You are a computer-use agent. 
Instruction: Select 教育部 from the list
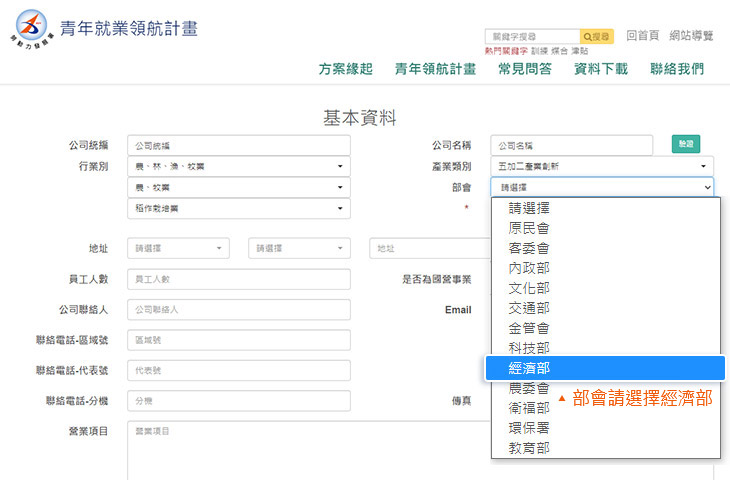coord(606,448)
